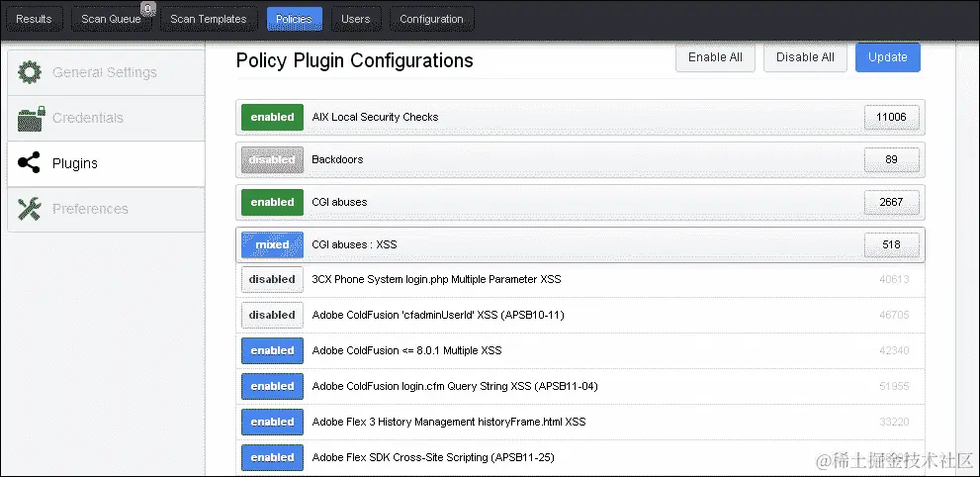
Task: Expand the CGI abuses plugin family
Action: click(x=580, y=202)
